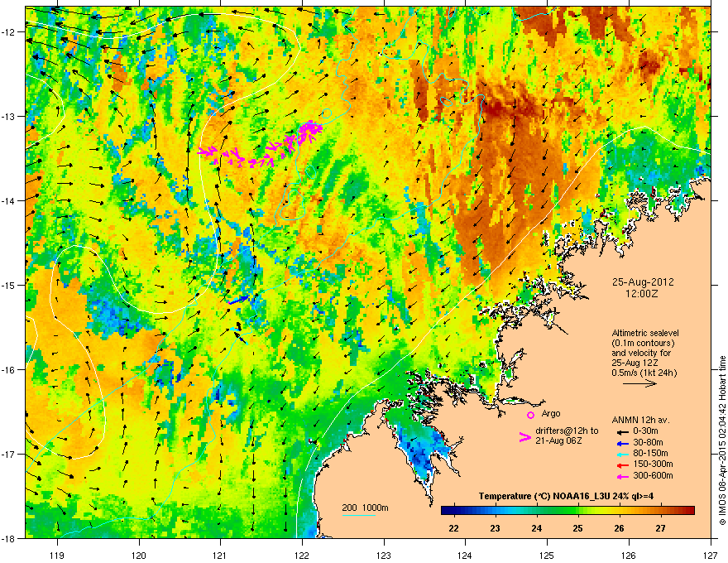Click the color bar tick label '26'

click(x=619, y=528)
